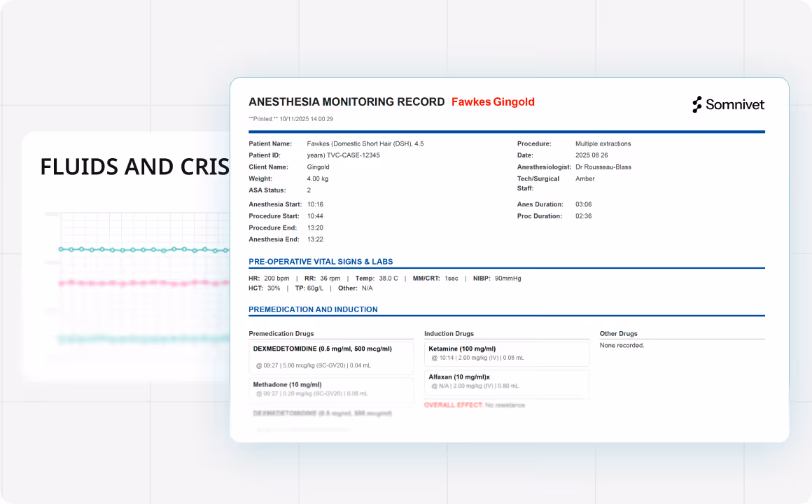Toggle visibility of the teal vitals trace
Image resolution: width=812 pixels, height=504 pixels.
[x=140, y=249]
